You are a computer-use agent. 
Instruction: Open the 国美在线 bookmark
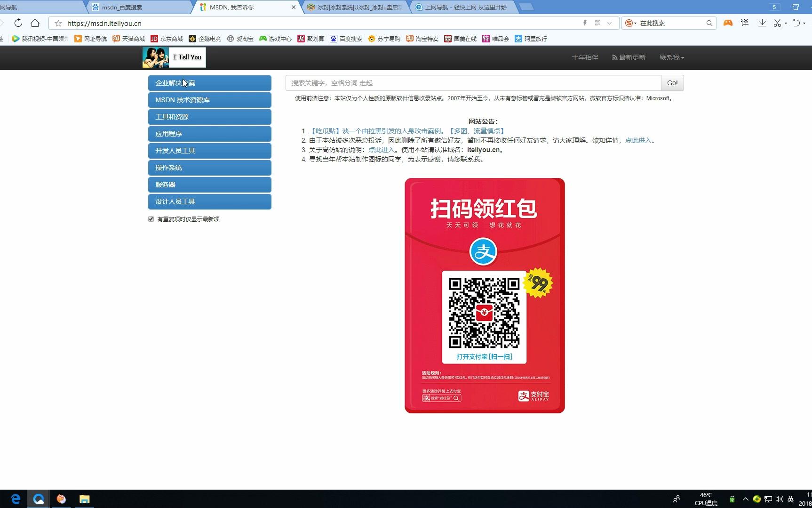coord(460,39)
